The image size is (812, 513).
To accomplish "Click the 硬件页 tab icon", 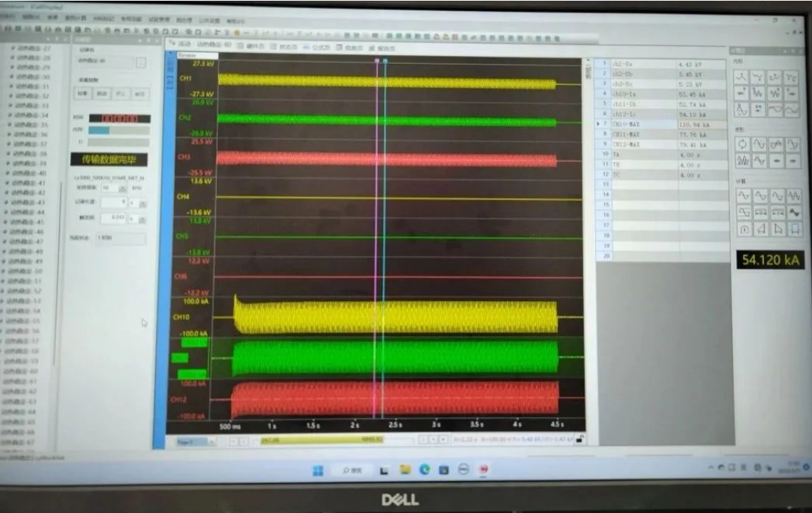I will pyautogui.click(x=240, y=47).
